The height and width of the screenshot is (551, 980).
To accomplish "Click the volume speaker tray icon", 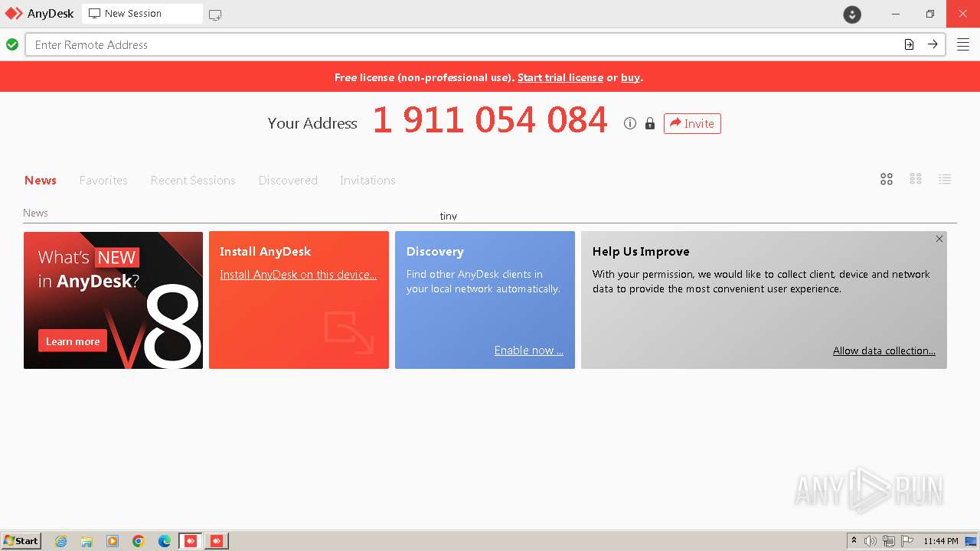I will (871, 541).
